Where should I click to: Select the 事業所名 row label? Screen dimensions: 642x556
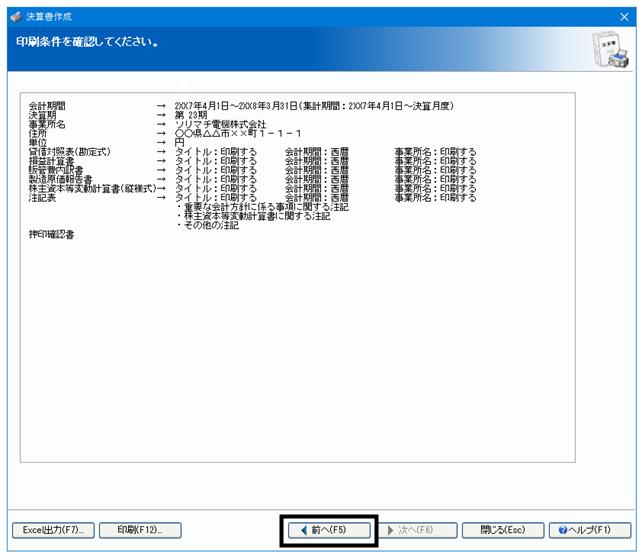47,124
